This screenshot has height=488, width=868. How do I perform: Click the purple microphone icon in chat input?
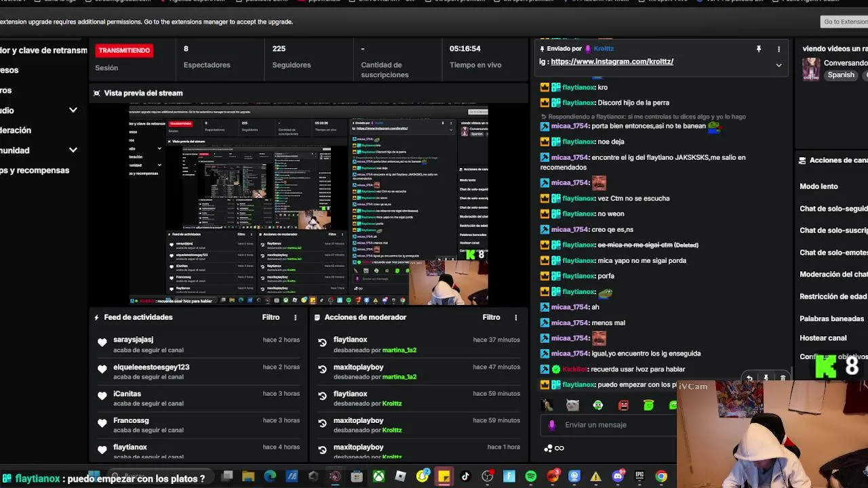[552, 425]
